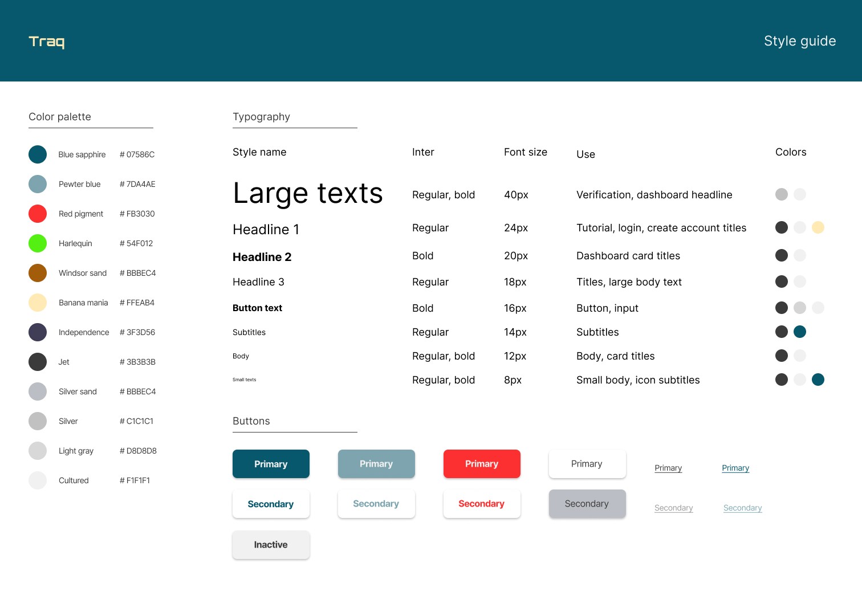Click the pewter blue Secondary link

point(743,508)
